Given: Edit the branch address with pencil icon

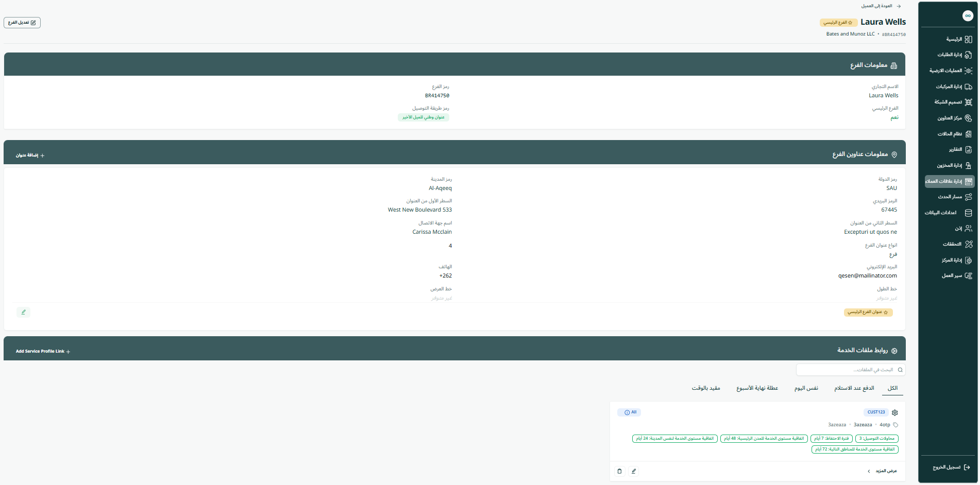Looking at the screenshot, I should 23,312.
